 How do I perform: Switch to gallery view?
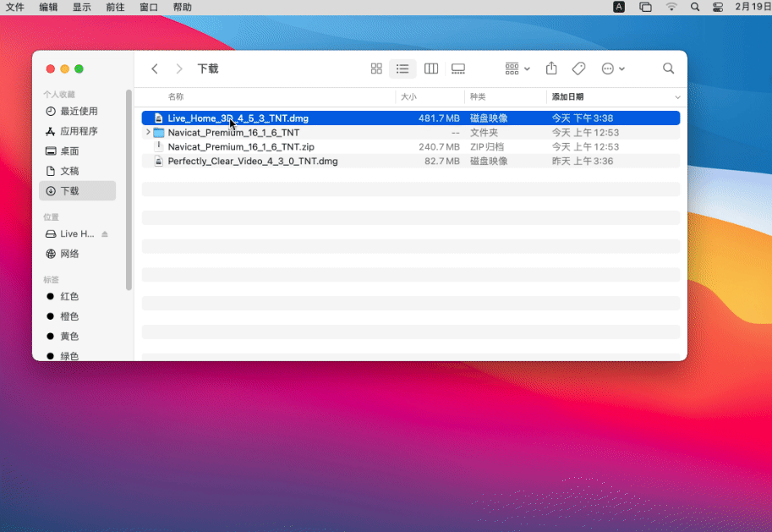pyautogui.click(x=458, y=69)
